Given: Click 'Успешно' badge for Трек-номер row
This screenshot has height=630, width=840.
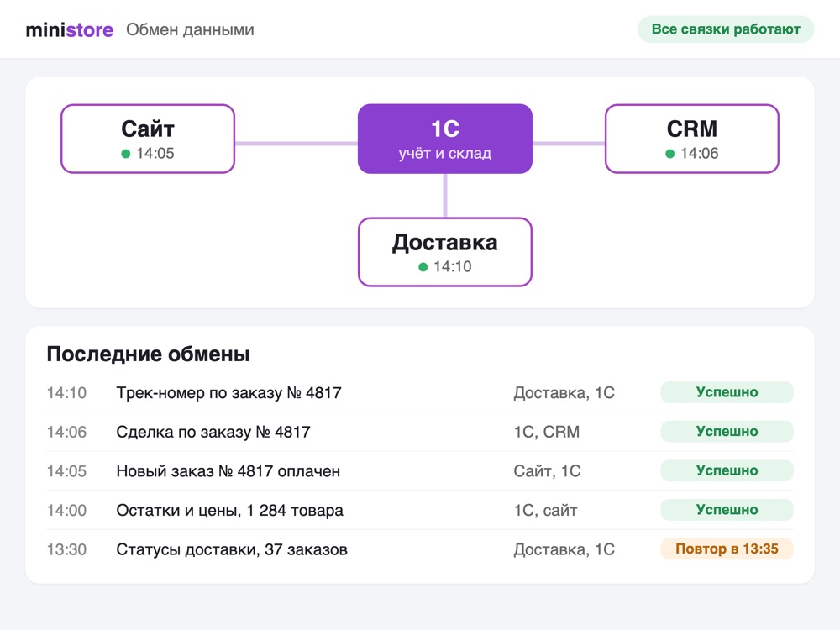Looking at the screenshot, I should pyautogui.click(x=727, y=392).
